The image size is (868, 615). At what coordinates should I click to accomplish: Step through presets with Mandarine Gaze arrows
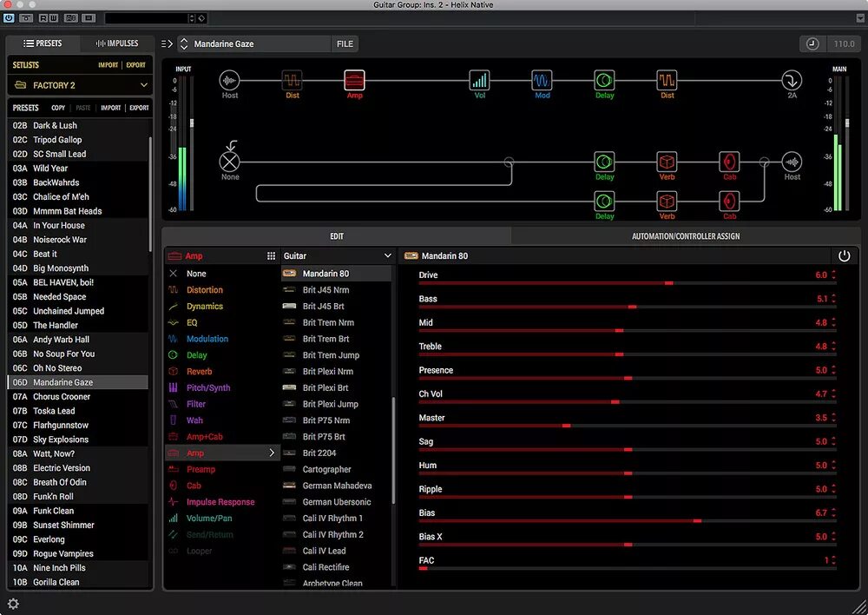point(184,43)
